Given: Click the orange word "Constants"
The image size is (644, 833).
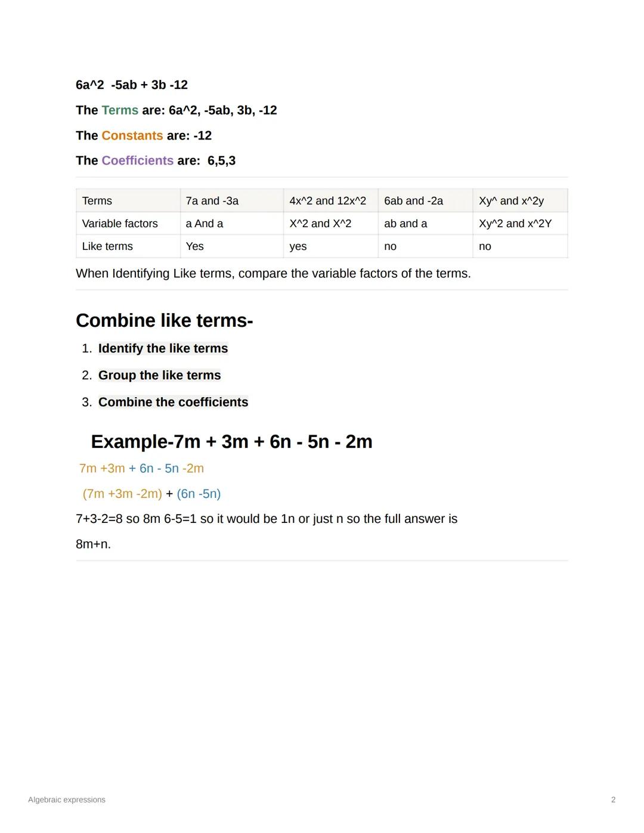Looking at the screenshot, I should pos(132,135).
